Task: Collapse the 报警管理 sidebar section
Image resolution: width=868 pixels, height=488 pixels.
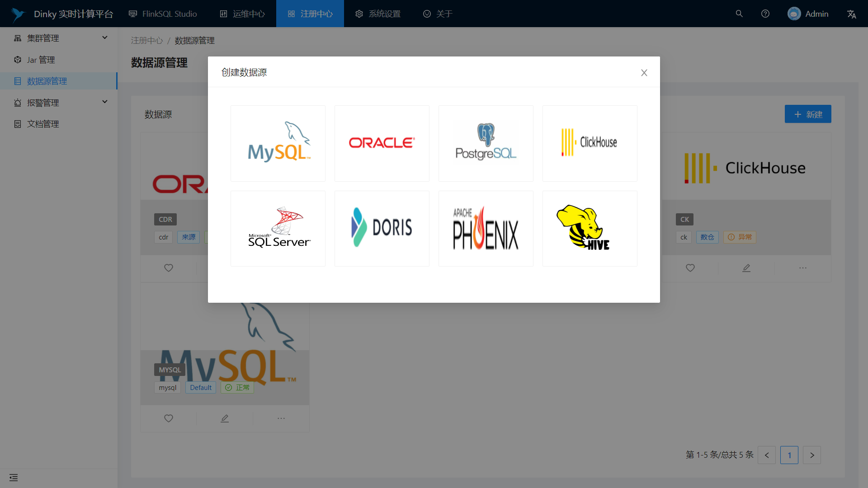Action: pyautogui.click(x=104, y=102)
